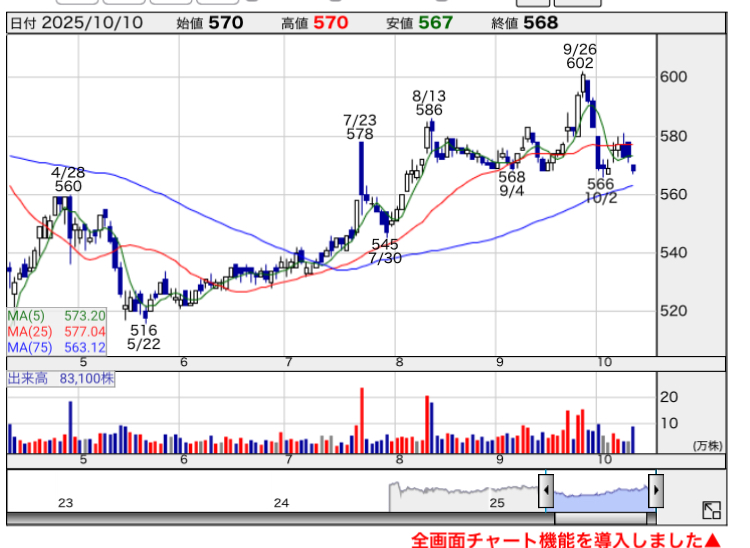This screenshot has width=750, height=548.
Task: Select year 23 in the range navigator
Action: tap(66, 502)
